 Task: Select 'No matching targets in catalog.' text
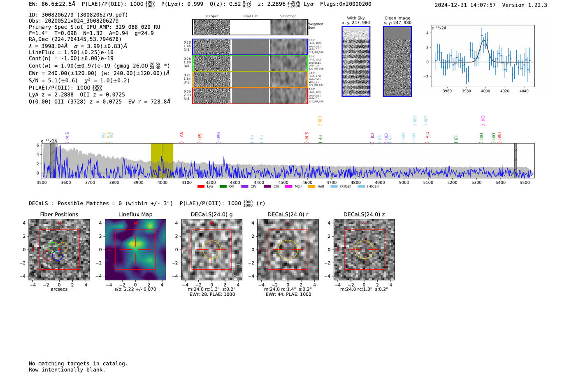[x=78, y=363]
